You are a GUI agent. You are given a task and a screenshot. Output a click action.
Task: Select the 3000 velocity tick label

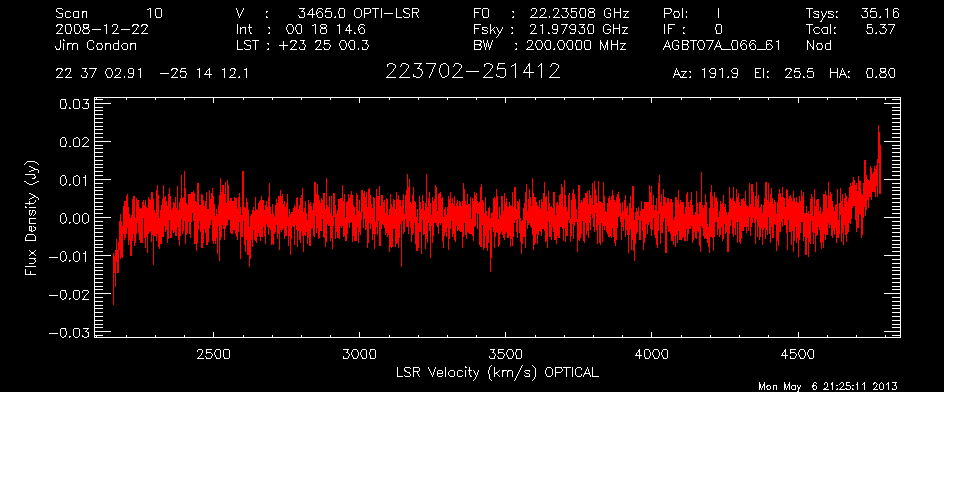pyautogui.click(x=359, y=354)
